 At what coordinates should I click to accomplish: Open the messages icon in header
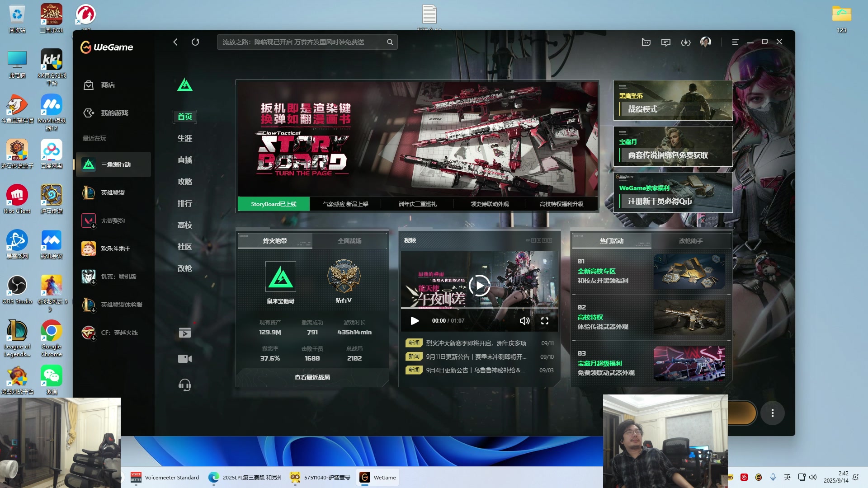click(x=666, y=42)
